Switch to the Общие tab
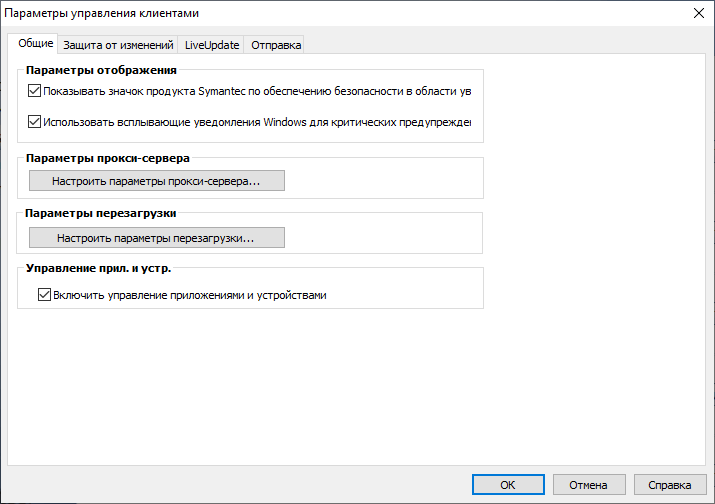This screenshot has width=715, height=504. coord(36,44)
